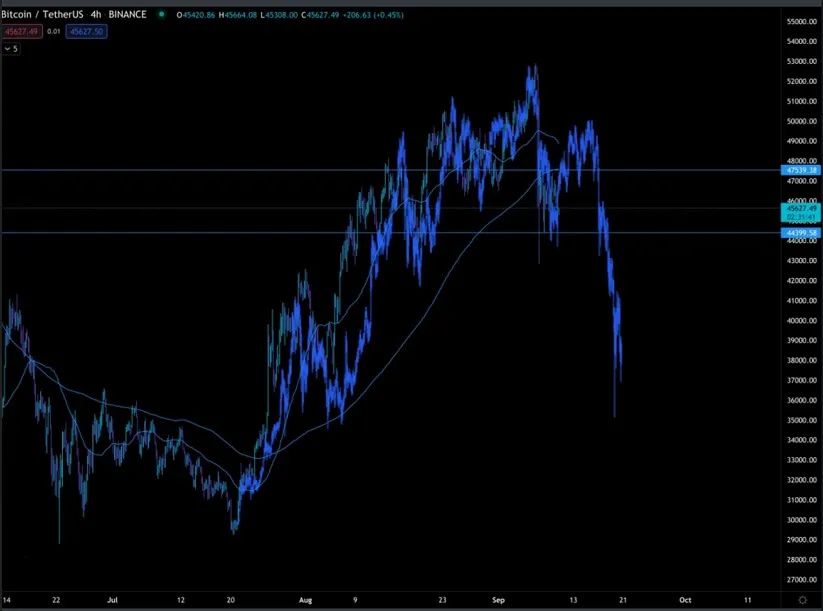Image resolution: width=823 pixels, height=611 pixels.
Task: Click the spread value 0.01 between bid and ask
Action: 55,31
